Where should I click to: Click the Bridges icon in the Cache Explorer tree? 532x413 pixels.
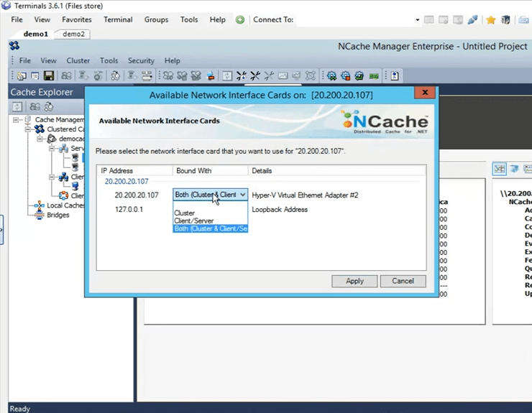40,215
